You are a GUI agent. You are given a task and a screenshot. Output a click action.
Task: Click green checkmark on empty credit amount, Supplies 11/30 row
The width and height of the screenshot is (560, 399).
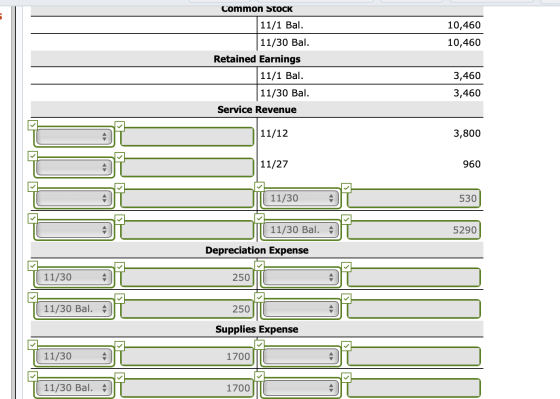click(x=346, y=345)
